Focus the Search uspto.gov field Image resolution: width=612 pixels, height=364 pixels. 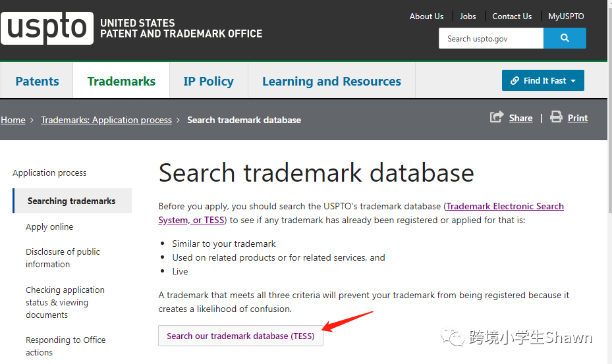(491, 38)
